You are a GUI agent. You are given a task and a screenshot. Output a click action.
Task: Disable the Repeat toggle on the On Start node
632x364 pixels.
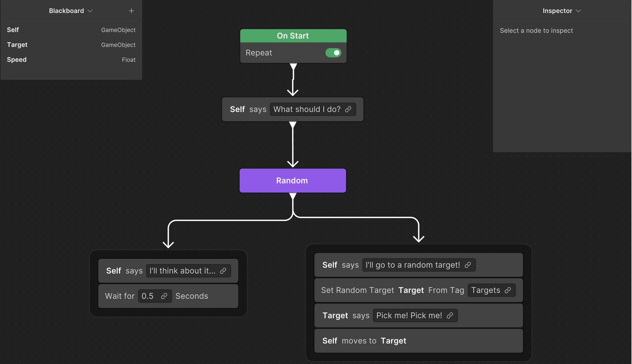333,53
